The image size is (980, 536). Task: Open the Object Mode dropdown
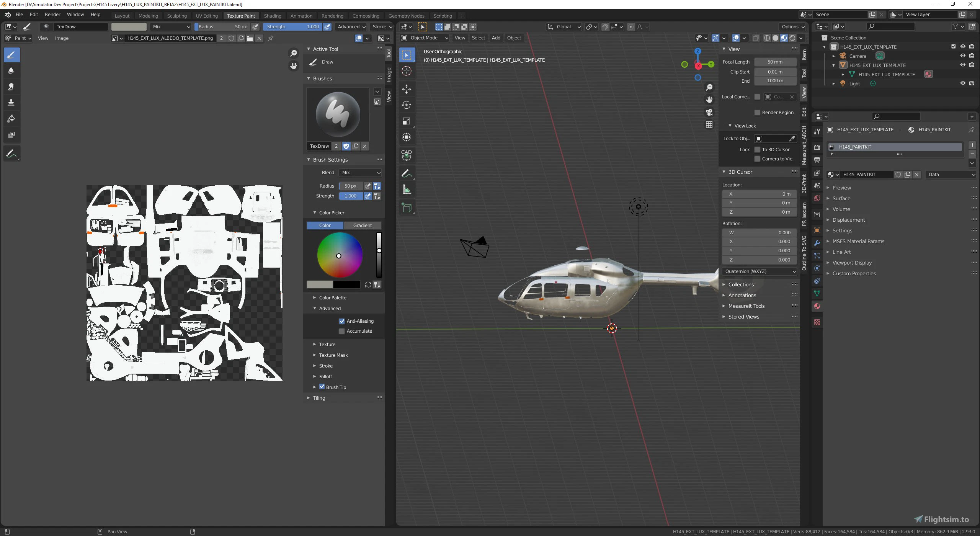pos(424,38)
